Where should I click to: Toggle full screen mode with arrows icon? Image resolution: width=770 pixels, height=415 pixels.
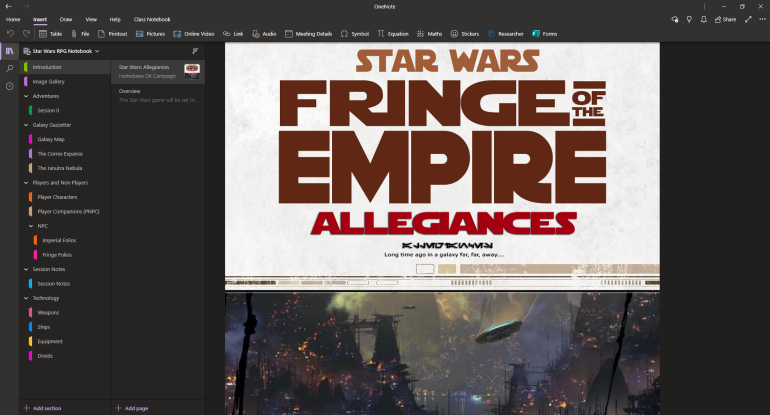[x=748, y=19]
